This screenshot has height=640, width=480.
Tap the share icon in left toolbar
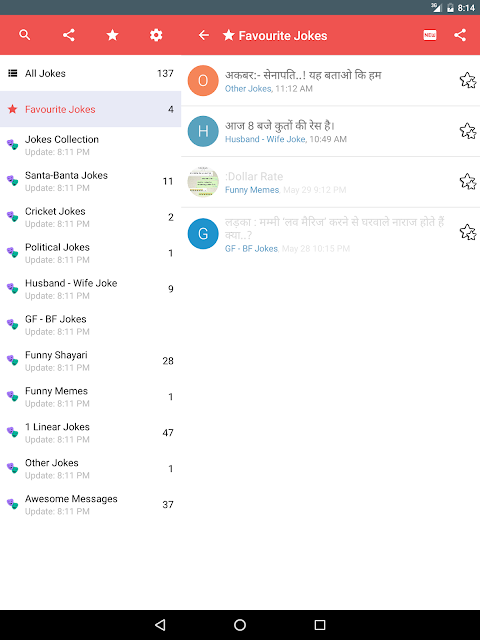pos(69,35)
